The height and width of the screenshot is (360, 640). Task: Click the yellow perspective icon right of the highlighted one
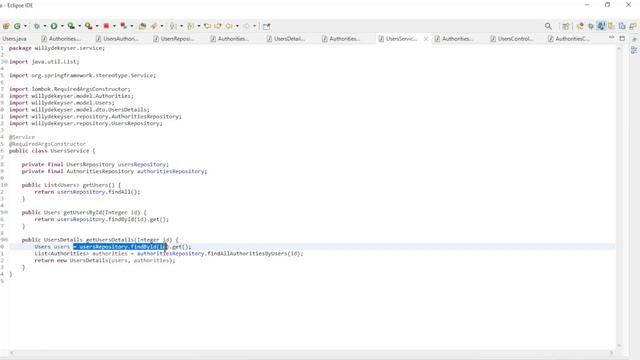[611, 26]
